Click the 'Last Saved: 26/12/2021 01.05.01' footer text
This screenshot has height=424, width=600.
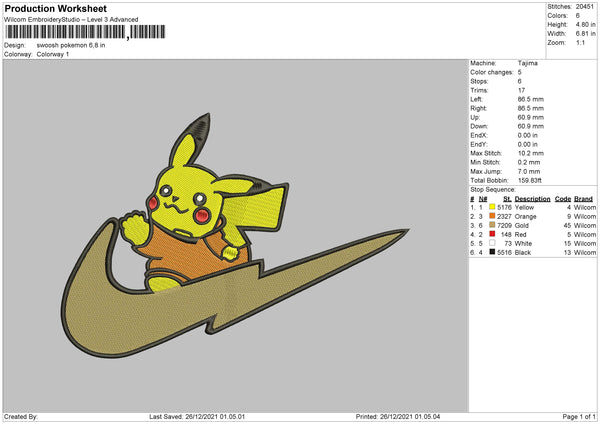coord(197,416)
